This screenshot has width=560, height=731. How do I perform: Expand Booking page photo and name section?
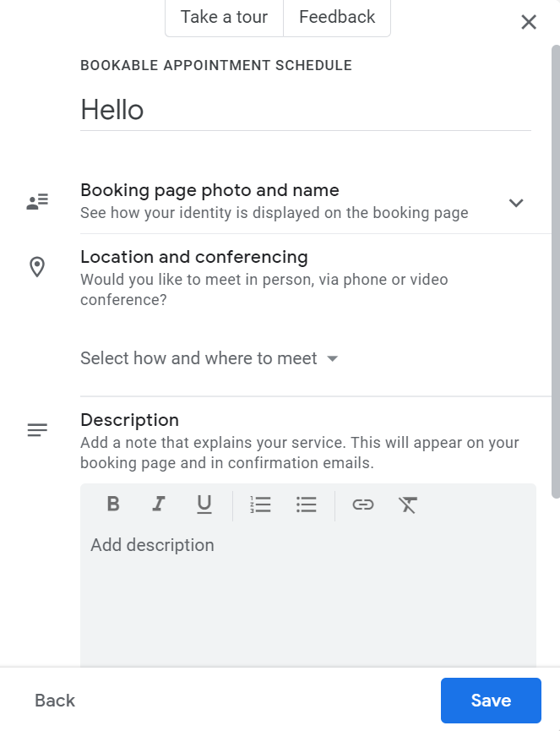coord(516,203)
